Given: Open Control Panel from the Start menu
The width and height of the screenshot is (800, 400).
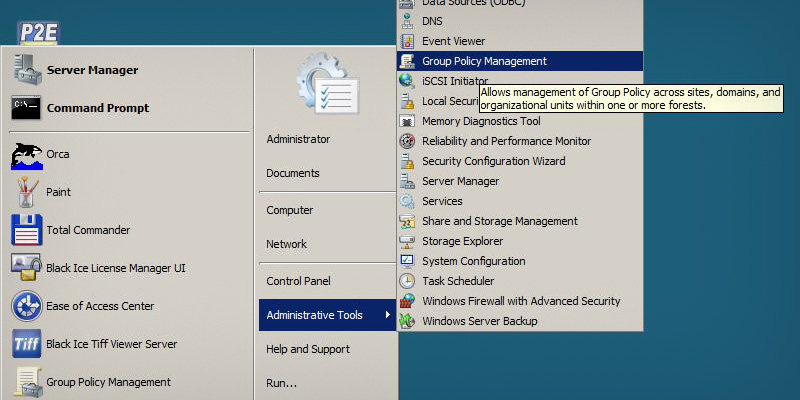Looking at the screenshot, I should click(298, 281).
